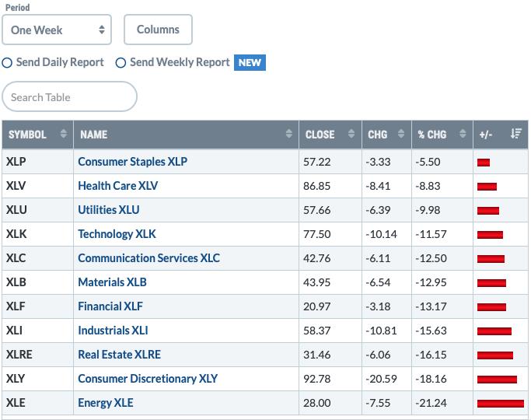Open Communication Services XLC link
531x420 pixels.
[x=148, y=258]
